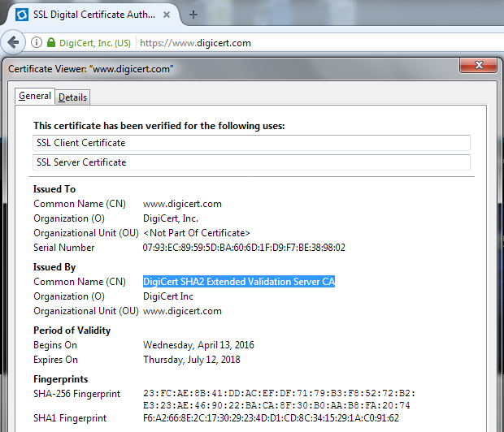
Task: Click the Begins On date April 13, 2016
Action: [198, 345]
